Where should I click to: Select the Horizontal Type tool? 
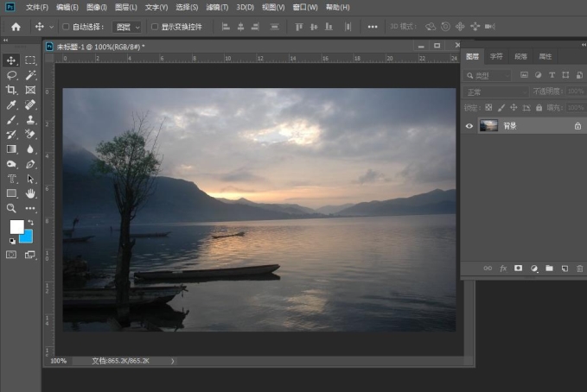(11, 179)
